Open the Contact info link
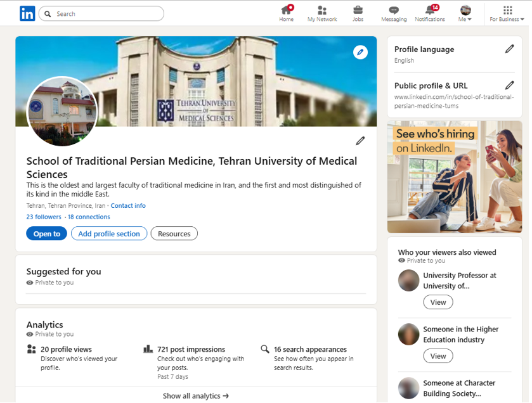 (128, 206)
